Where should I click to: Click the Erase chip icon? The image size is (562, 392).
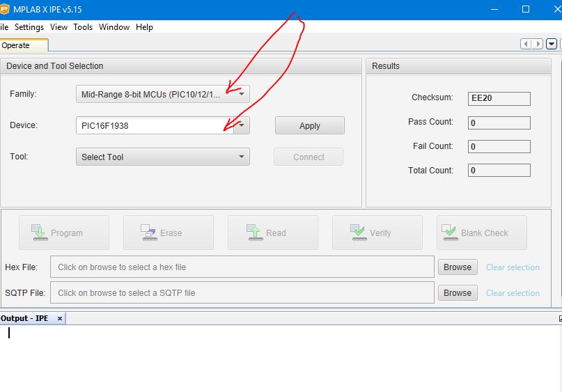tap(148, 233)
